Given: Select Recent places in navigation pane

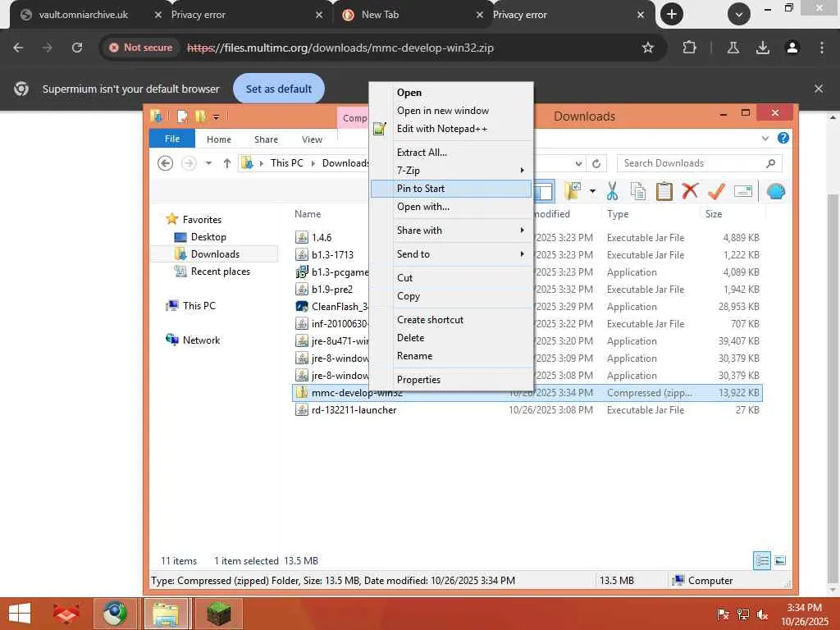Looking at the screenshot, I should (220, 272).
